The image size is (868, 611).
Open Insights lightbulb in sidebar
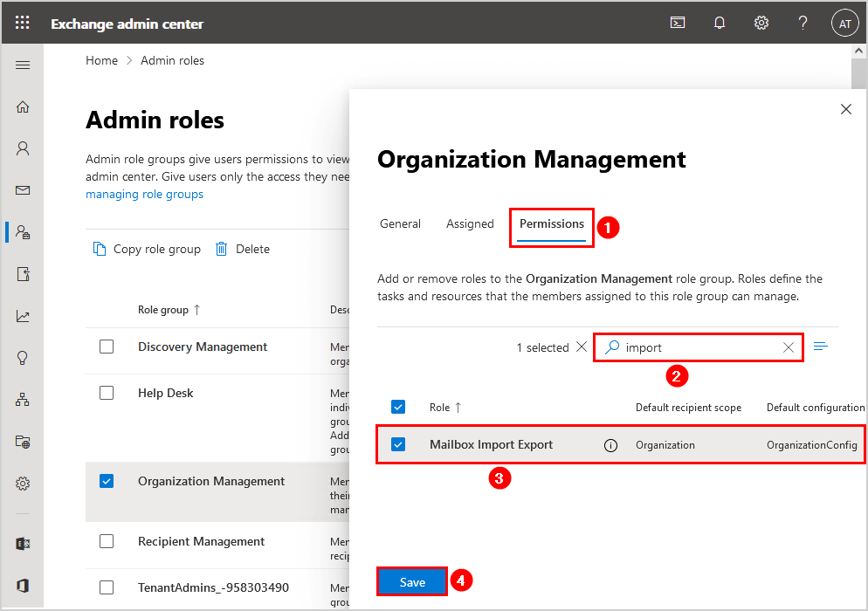pos(23,358)
